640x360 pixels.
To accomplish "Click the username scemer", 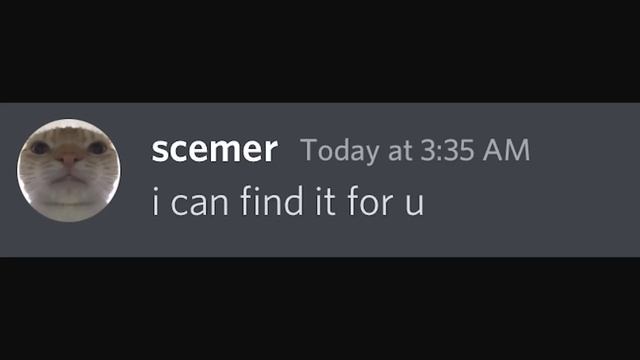I will click(215, 150).
